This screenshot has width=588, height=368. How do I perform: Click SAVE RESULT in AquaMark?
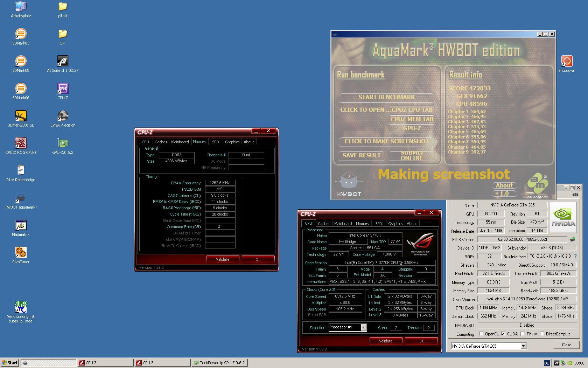362,155
